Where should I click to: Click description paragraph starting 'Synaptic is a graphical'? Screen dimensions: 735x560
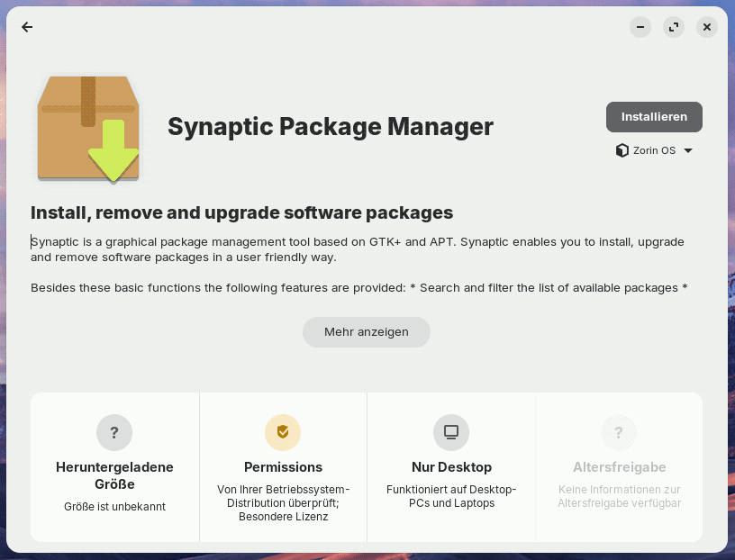click(x=358, y=249)
